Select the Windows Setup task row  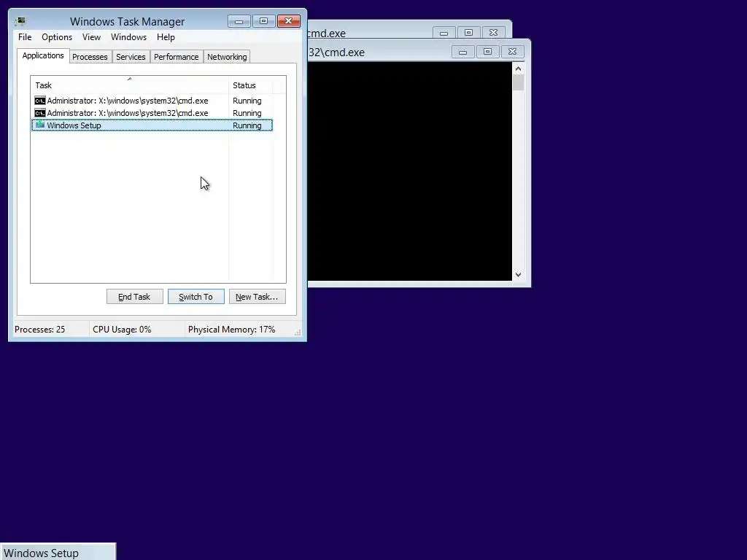[x=152, y=125]
